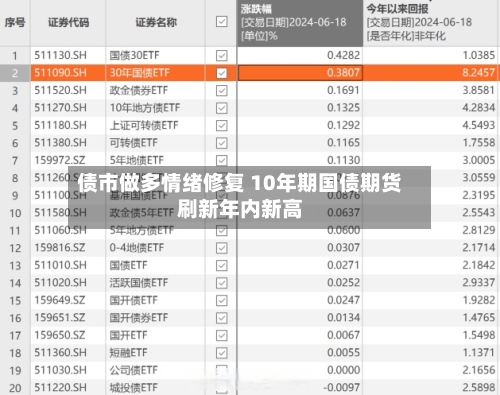Select row number 2

15,73
